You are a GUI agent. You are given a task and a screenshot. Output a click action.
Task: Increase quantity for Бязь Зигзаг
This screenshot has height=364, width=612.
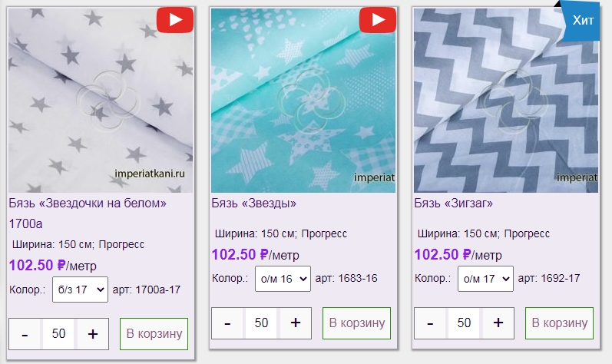pos(498,323)
